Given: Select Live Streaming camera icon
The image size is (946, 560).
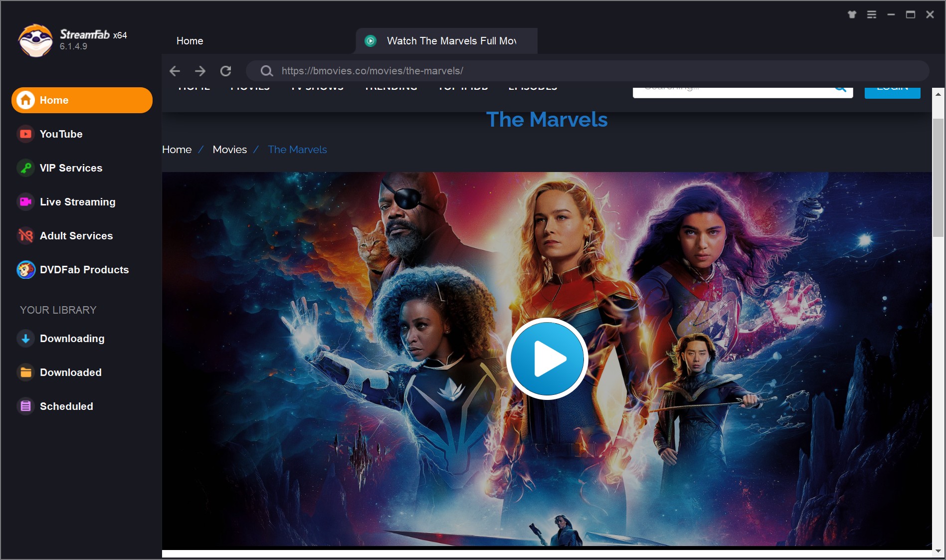Looking at the screenshot, I should tap(25, 202).
